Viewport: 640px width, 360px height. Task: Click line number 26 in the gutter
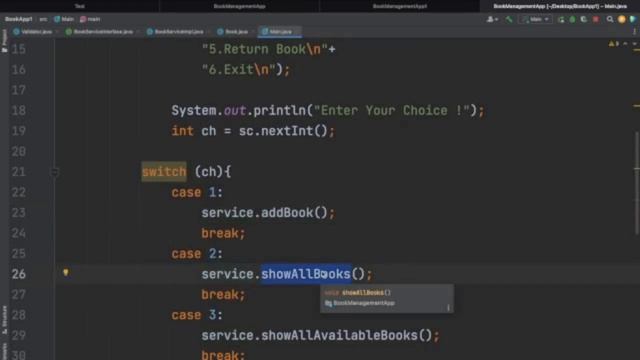pos(19,274)
